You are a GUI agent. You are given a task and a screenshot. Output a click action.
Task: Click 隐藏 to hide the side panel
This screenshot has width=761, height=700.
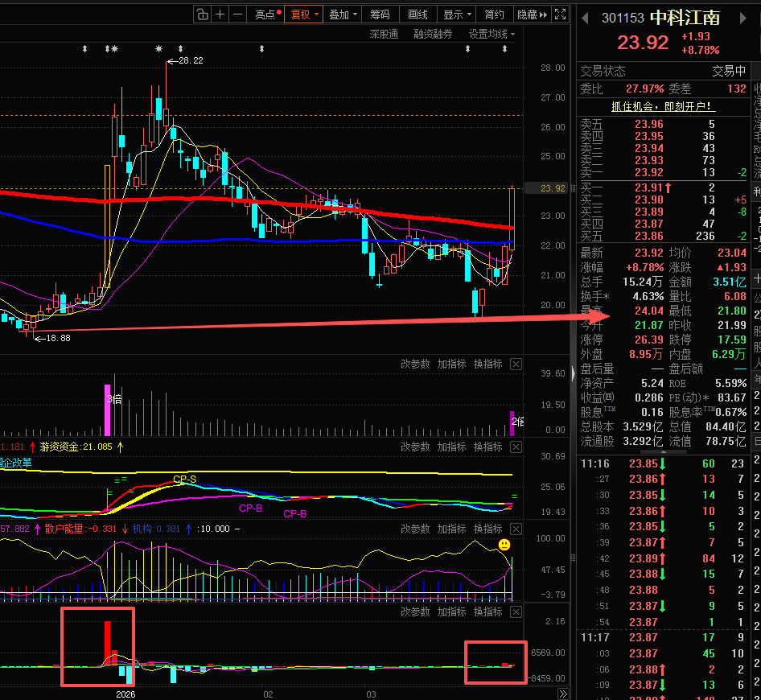532,14
